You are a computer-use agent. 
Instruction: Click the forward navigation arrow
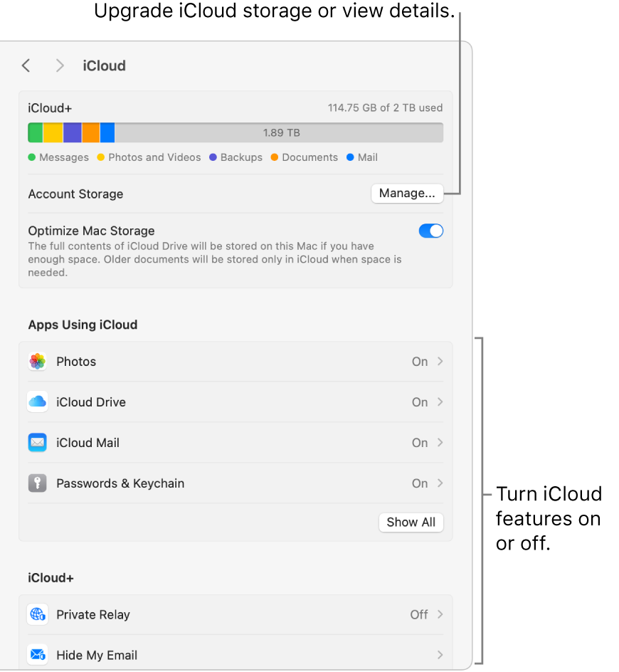point(60,65)
